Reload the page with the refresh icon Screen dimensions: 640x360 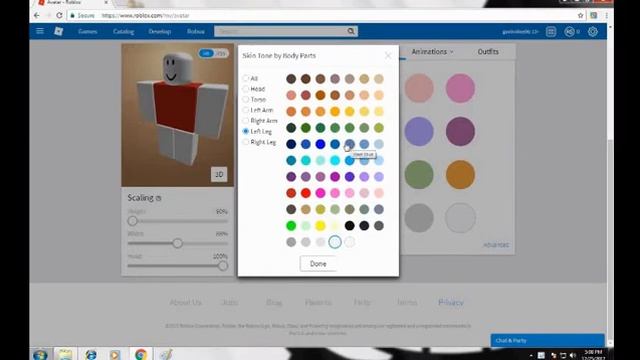click(59, 16)
